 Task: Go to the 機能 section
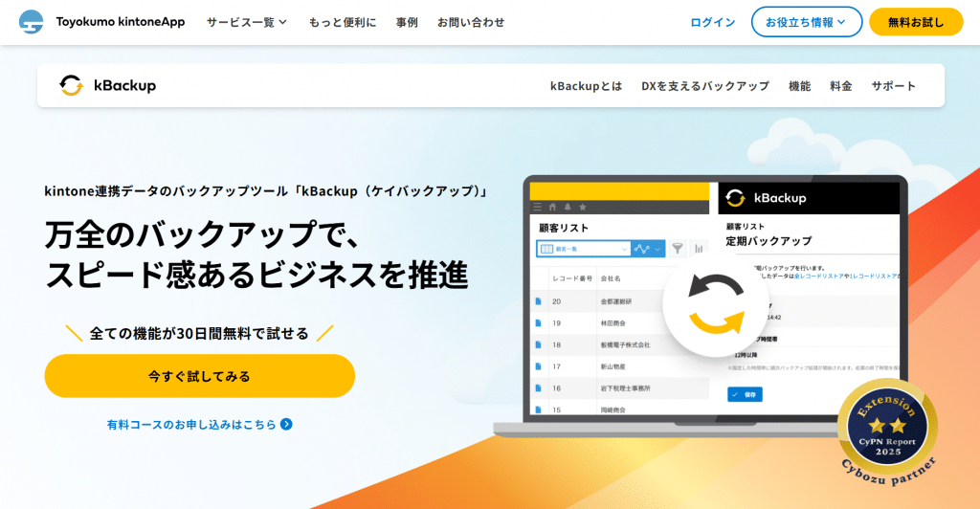click(799, 86)
